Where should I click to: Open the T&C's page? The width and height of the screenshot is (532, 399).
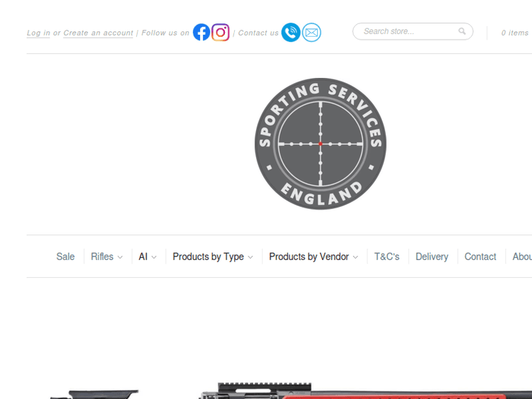coord(387,257)
